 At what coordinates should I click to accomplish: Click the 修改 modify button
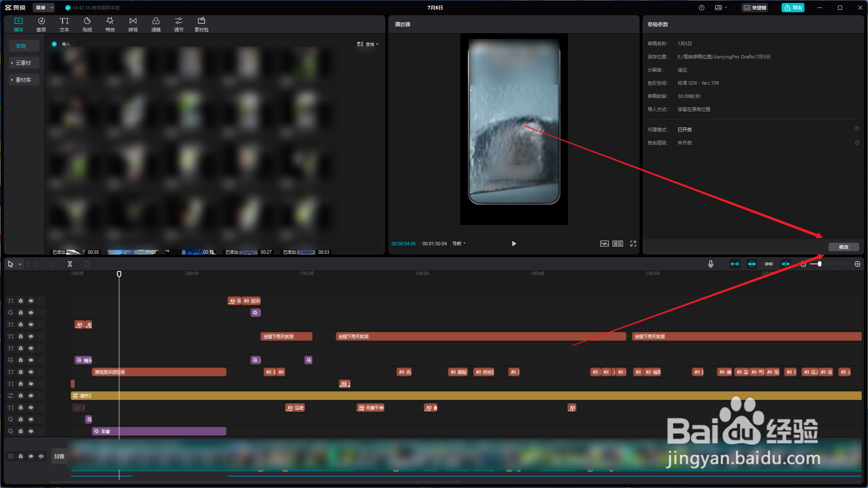coord(843,247)
